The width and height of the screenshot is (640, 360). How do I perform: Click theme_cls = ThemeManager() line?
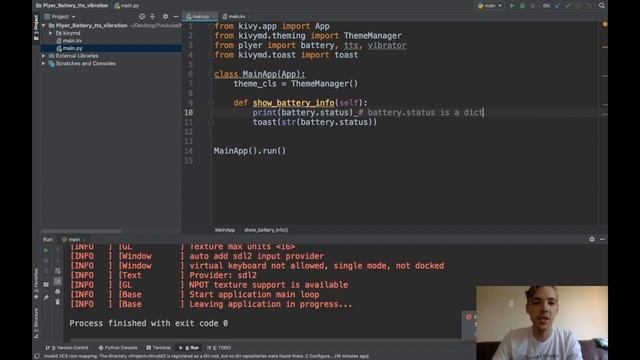(x=296, y=84)
